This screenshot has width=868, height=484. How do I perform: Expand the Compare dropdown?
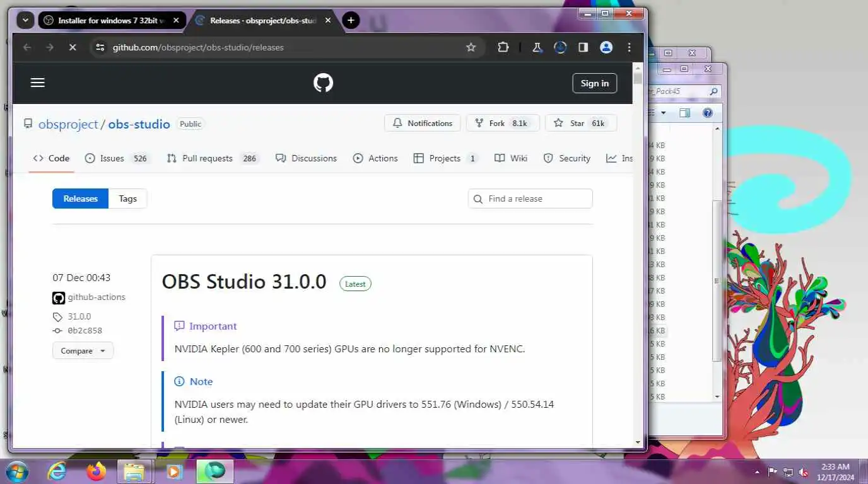83,351
